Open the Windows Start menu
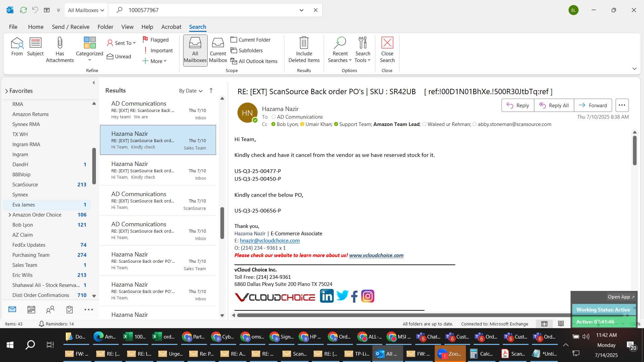The height and width of the screenshot is (362, 644). (10, 345)
